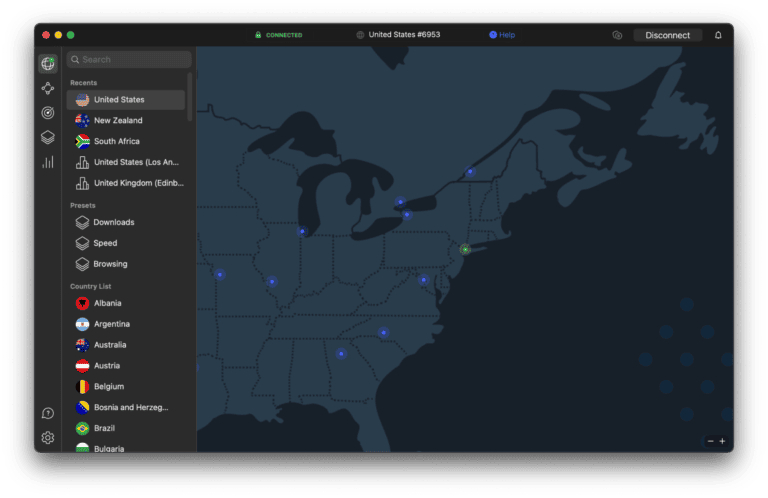Viewport: 768px width, 498px height.
Task: Select New Zealand in Recents list
Action: pos(118,121)
